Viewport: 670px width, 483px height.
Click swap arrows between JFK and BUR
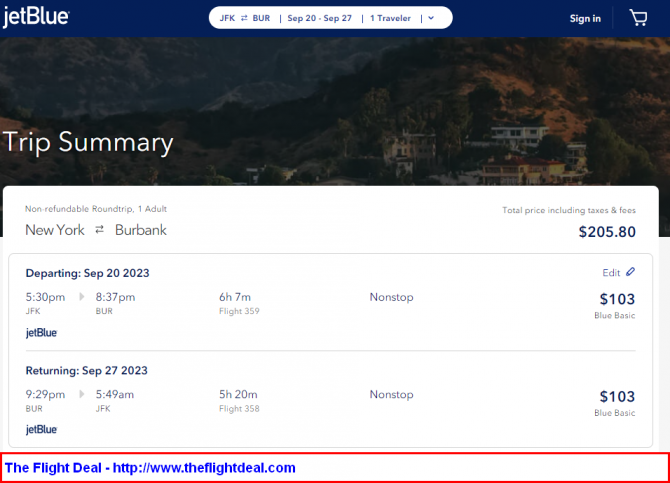pos(244,18)
